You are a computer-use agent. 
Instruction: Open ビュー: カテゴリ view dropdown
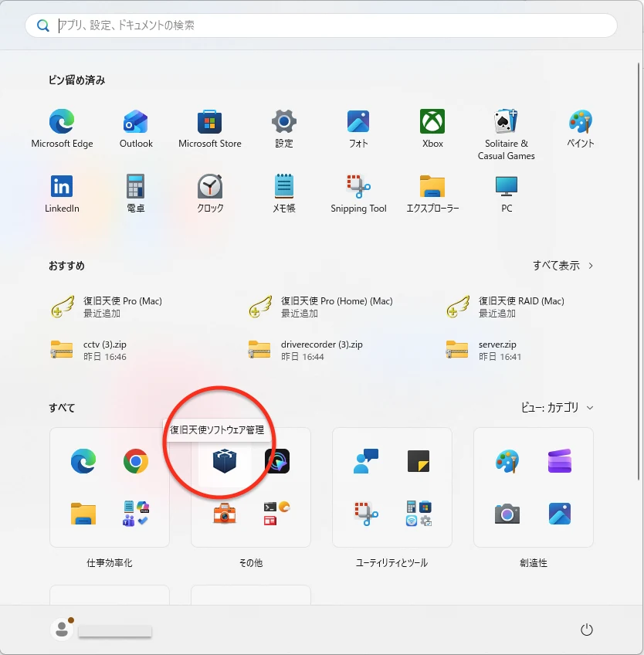pos(557,408)
